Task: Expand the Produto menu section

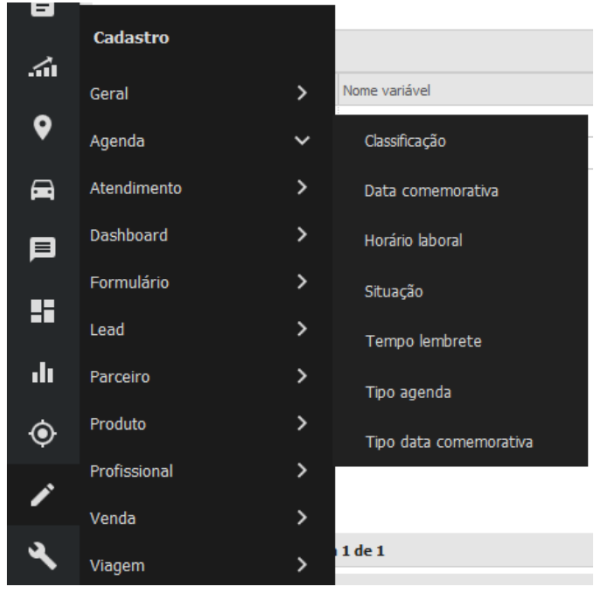Action: (200, 424)
